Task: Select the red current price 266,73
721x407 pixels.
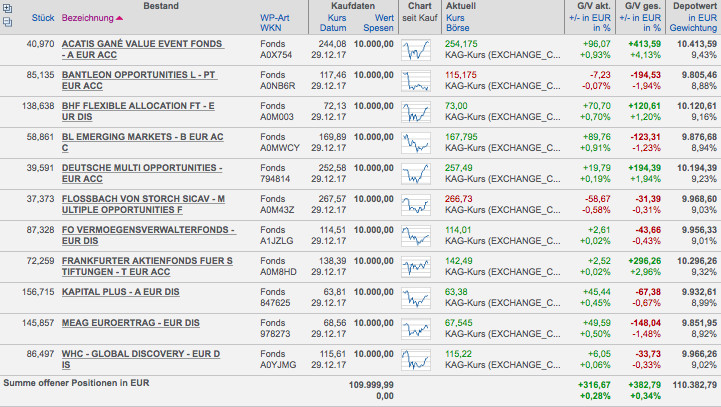Action: click(458, 199)
